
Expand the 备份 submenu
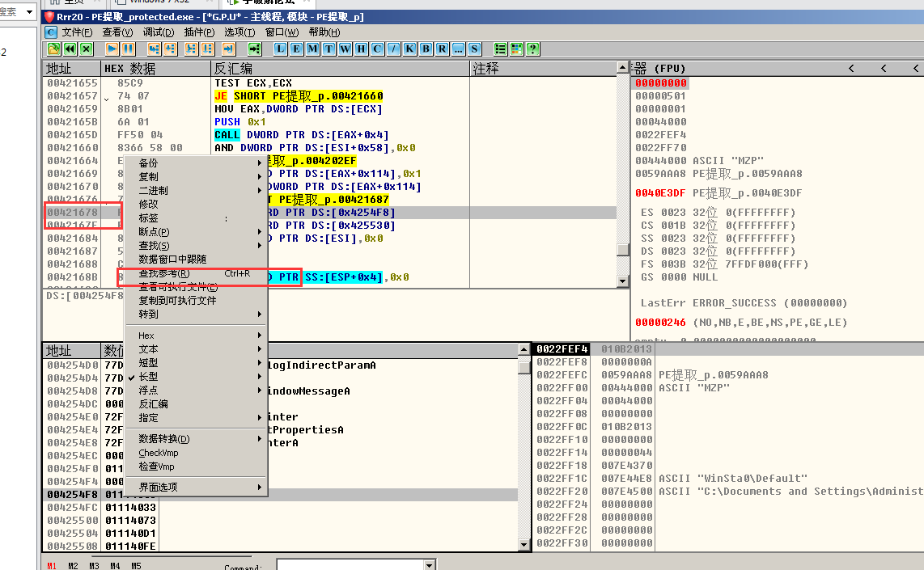coord(195,163)
